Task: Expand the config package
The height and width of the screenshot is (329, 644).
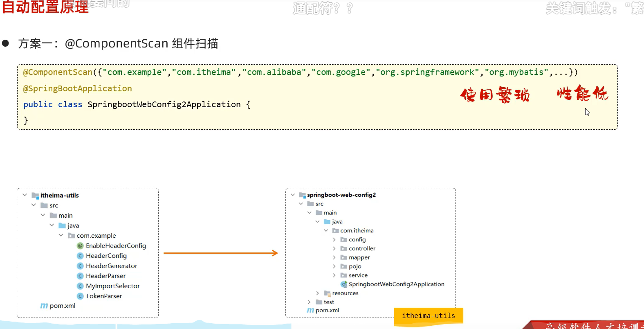Action: click(334, 240)
